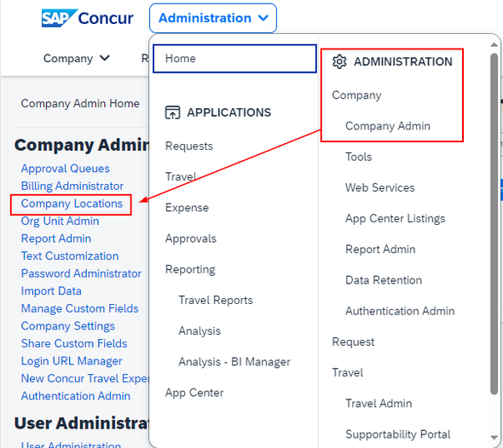Image resolution: width=503 pixels, height=448 pixels.
Task: Open the Administration dropdown menu
Action: pos(213,18)
